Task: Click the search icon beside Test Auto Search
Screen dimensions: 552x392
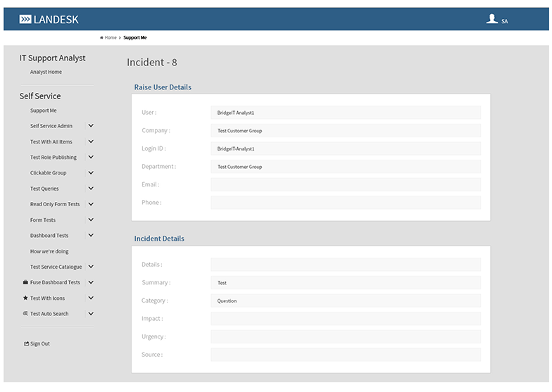Action: 25,314
